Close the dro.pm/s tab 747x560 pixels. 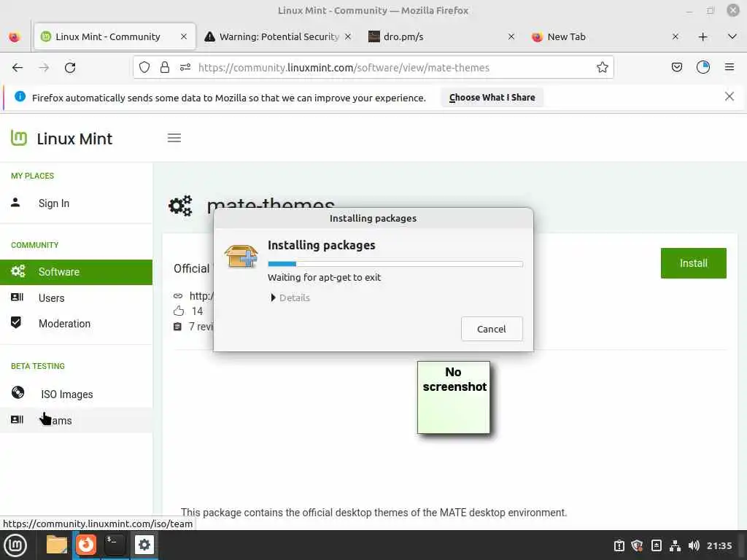pyautogui.click(x=511, y=36)
